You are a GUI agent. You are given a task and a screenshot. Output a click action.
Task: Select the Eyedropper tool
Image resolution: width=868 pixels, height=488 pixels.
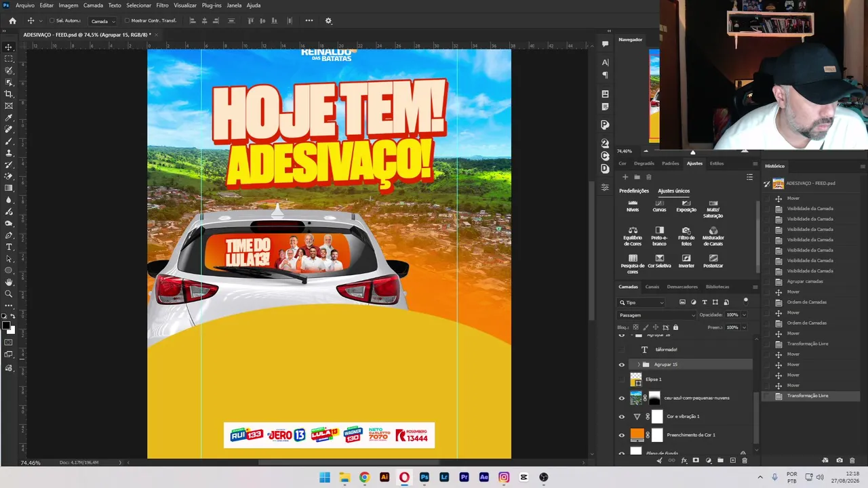(9, 117)
